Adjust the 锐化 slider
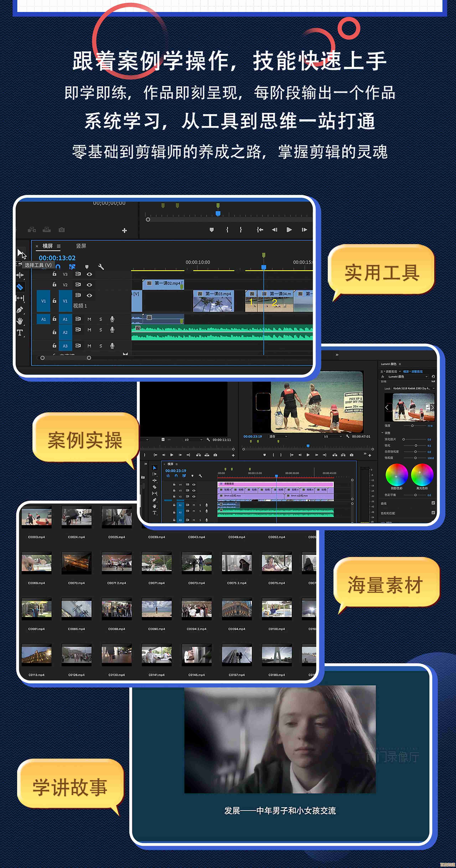The width and height of the screenshot is (456, 868). (x=415, y=445)
